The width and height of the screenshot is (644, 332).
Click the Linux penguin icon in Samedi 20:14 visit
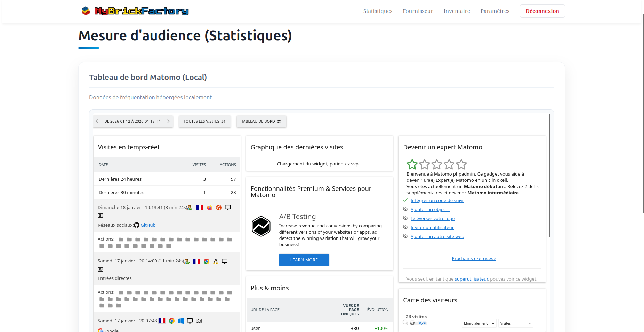[216, 261]
